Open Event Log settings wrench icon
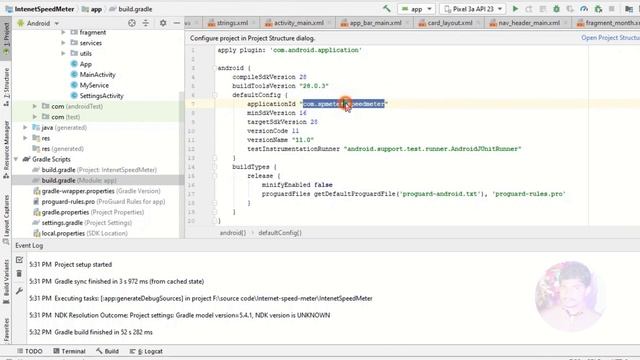This screenshot has height=360, width=640. (x=19, y=291)
